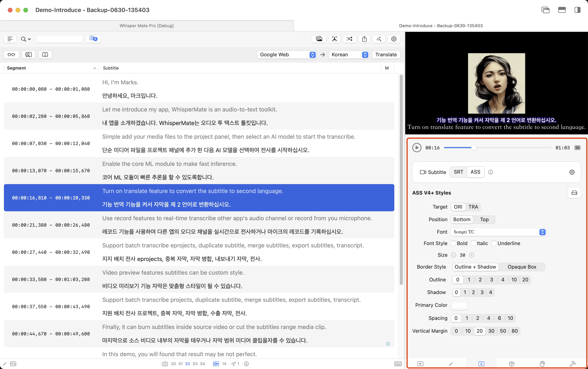Switch subtitle format to SRT
The image size is (588, 369).
click(x=458, y=172)
